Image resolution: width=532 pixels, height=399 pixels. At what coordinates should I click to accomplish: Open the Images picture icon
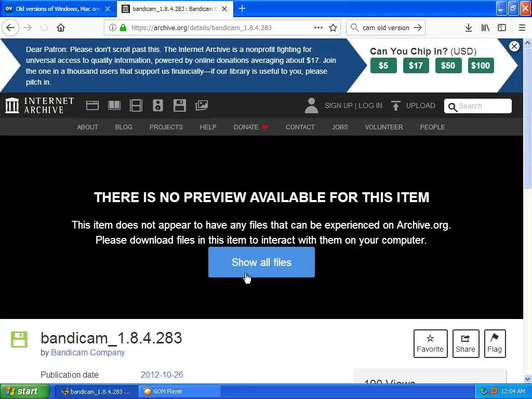click(x=202, y=105)
